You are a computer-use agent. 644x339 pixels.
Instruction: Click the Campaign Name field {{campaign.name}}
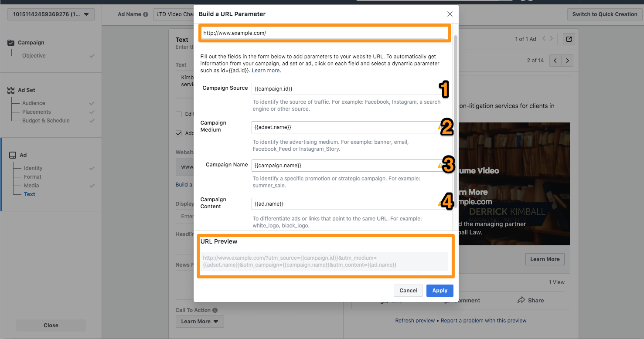pos(348,166)
